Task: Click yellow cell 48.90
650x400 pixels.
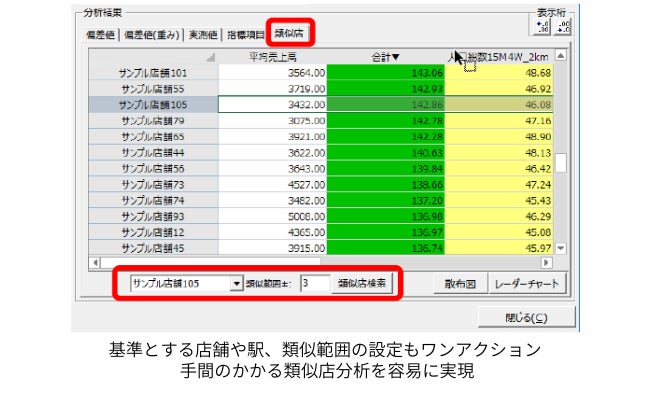Action: 499,137
